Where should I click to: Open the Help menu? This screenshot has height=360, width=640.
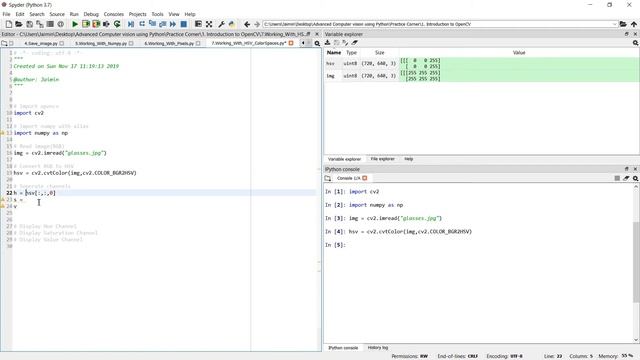pyautogui.click(x=190, y=14)
